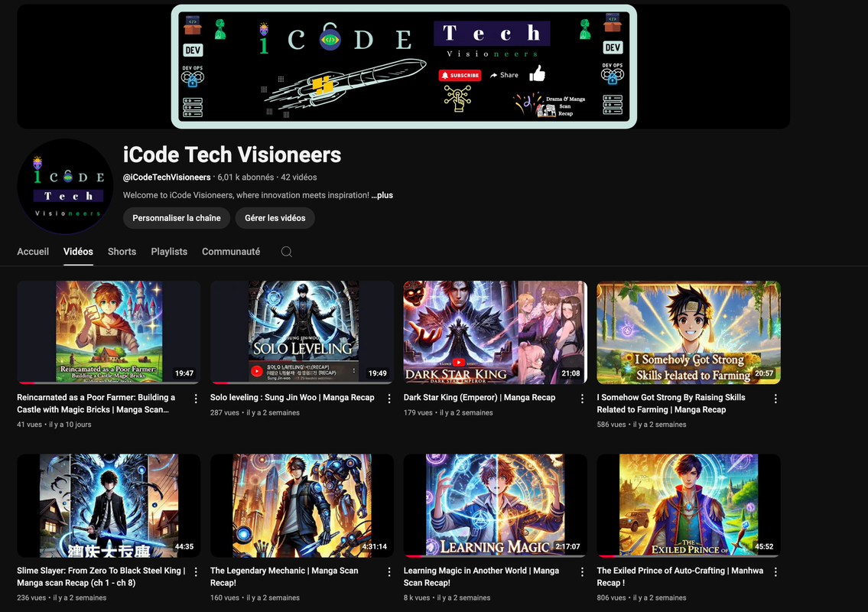Switch to the Shorts tab
The height and width of the screenshot is (612, 868).
(122, 252)
